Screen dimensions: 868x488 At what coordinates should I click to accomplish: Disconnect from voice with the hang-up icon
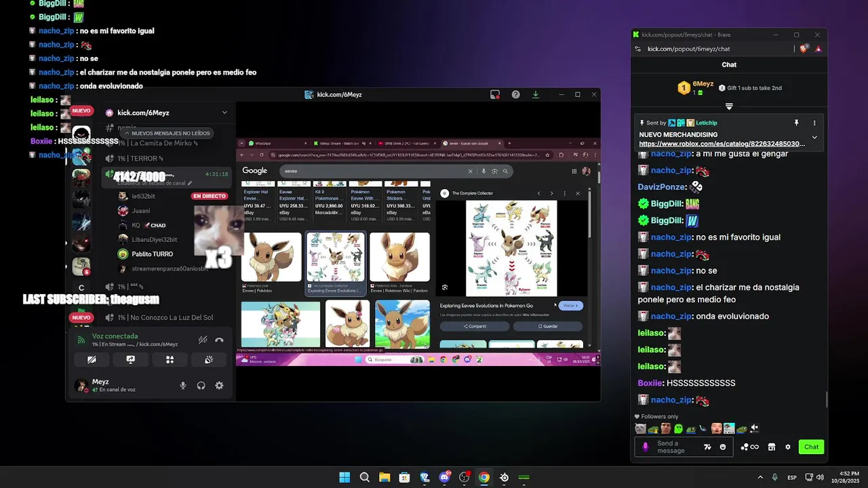pyautogui.click(x=219, y=340)
